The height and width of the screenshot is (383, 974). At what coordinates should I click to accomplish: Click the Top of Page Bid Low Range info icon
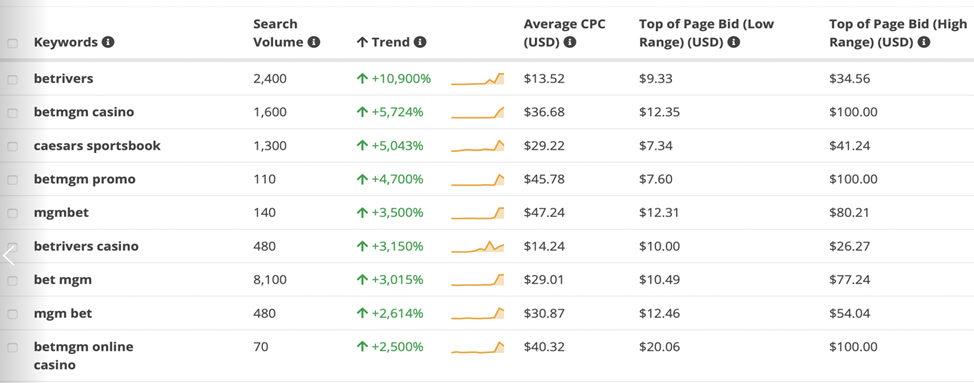[734, 42]
